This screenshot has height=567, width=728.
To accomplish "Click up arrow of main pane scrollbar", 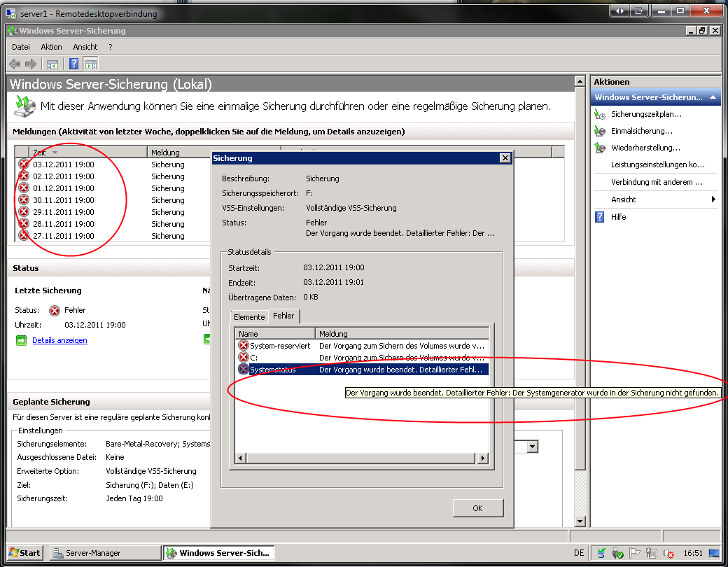I will [x=580, y=81].
